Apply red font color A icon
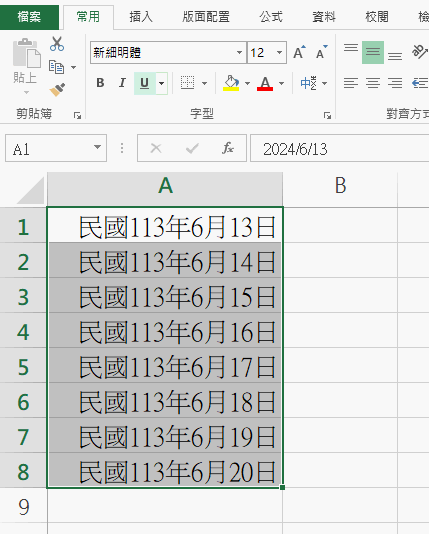429x534 pixels. [x=265, y=83]
